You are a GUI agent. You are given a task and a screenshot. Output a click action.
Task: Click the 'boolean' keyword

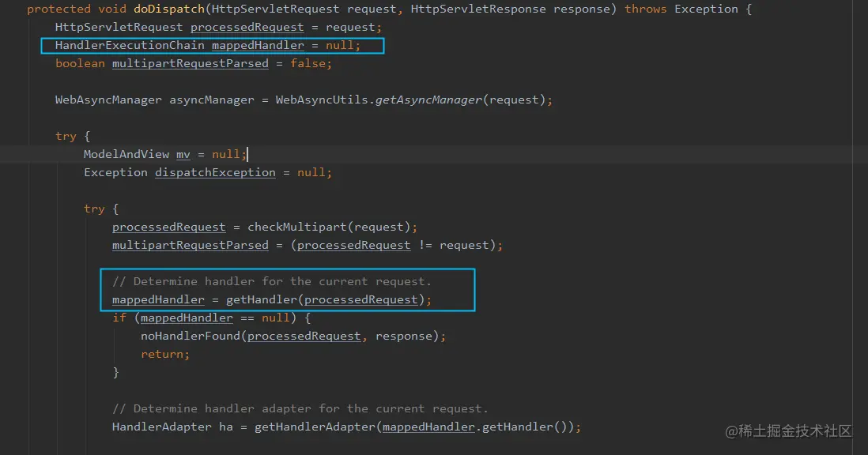pos(80,63)
